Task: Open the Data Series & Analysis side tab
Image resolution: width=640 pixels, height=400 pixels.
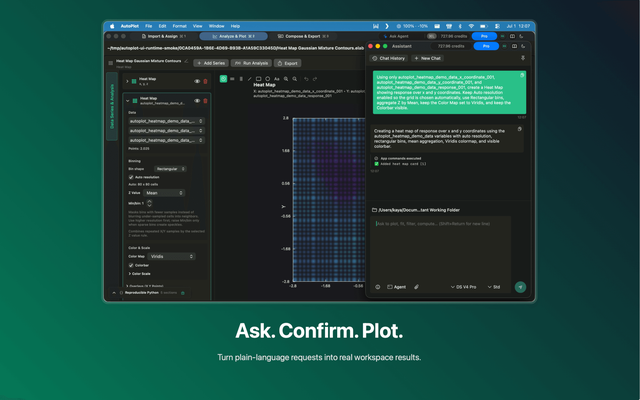Action: tap(112, 107)
